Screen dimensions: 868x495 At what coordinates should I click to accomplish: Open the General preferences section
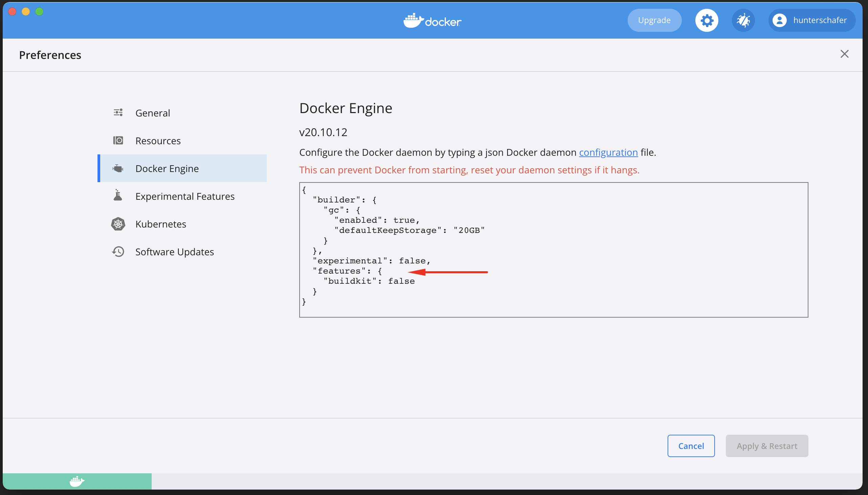click(x=182, y=113)
